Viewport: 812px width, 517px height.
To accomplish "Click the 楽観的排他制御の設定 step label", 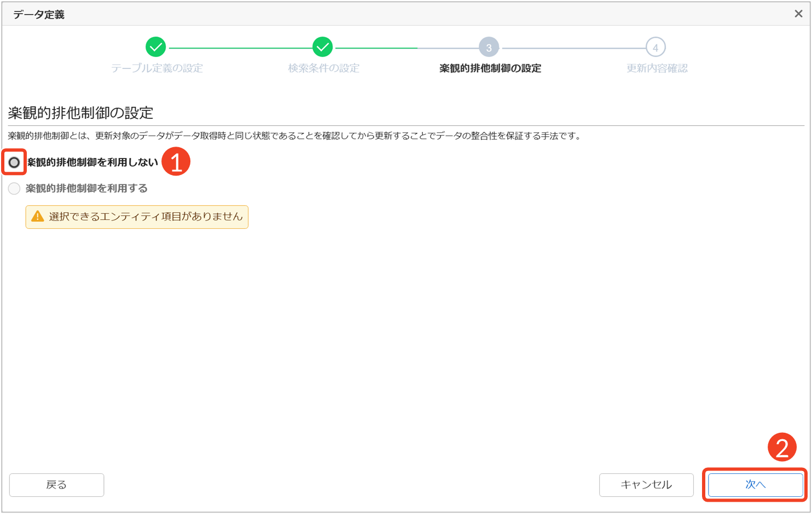I will 490,68.
